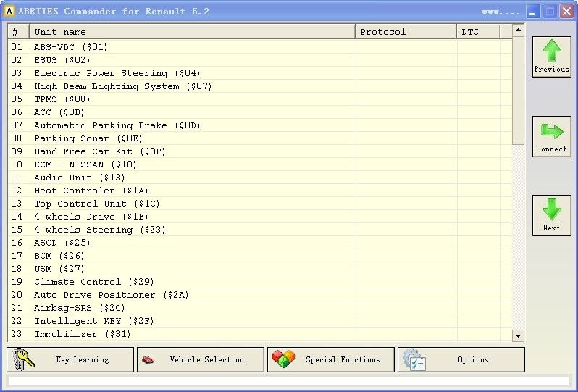
Task: Select Auto Drive Positioner ($2A)
Action: [259, 295]
